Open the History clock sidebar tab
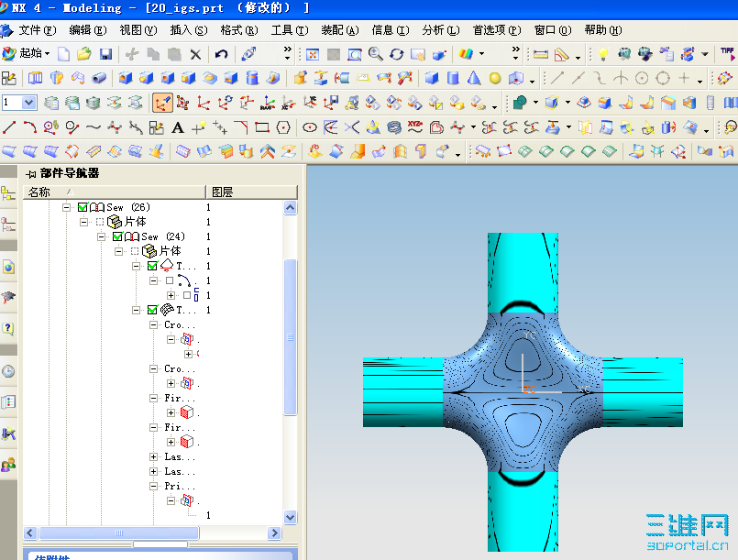738x560 pixels. click(8, 371)
